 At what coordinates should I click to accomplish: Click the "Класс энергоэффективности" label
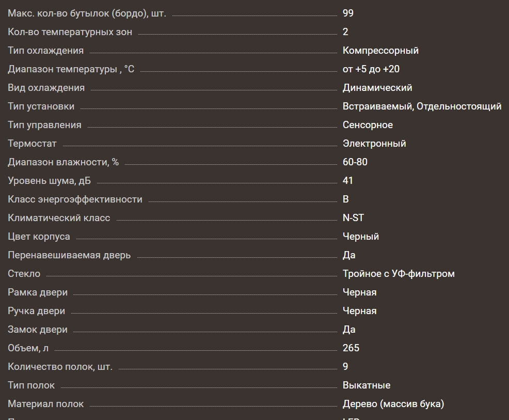click(75, 199)
